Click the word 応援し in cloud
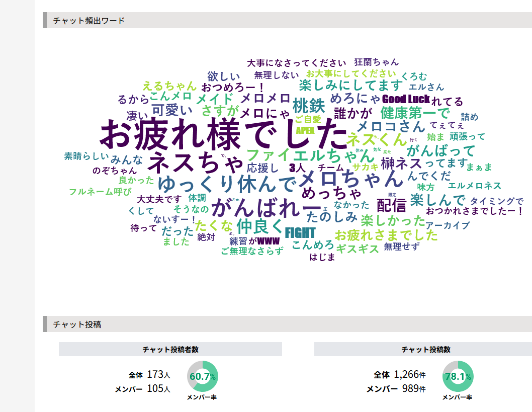The image size is (532, 412). coord(262,168)
